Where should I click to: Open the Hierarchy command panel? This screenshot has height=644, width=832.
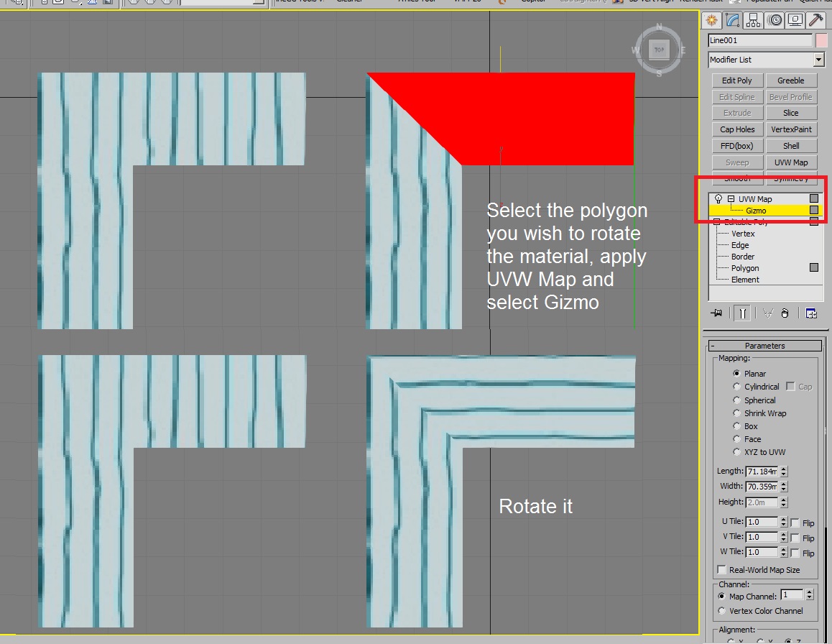click(753, 21)
